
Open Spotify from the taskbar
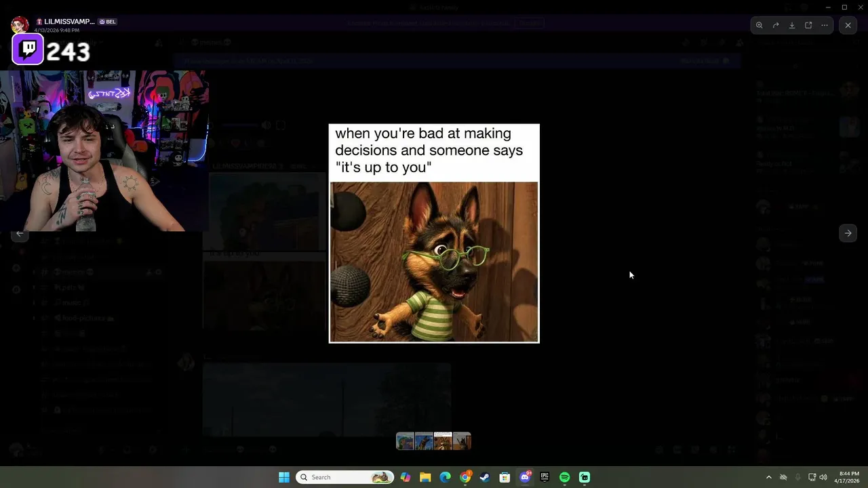click(565, 477)
